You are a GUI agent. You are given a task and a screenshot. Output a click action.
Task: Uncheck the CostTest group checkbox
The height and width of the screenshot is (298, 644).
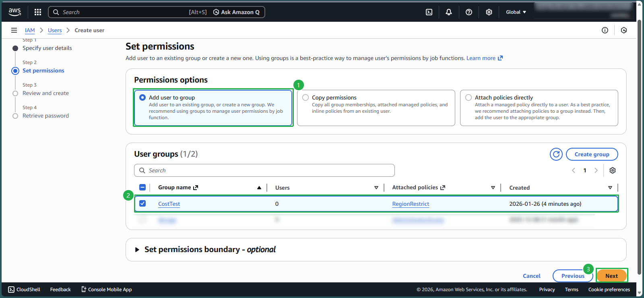pyautogui.click(x=142, y=203)
